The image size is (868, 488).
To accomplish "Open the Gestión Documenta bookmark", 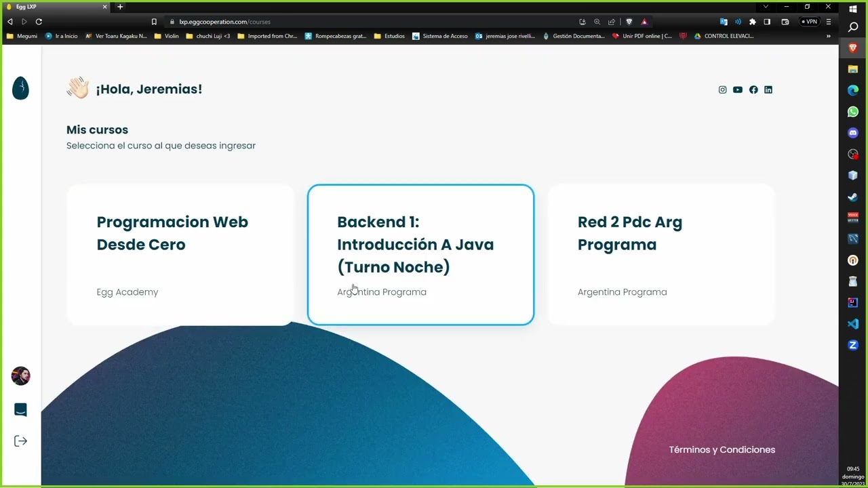I will [574, 36].
